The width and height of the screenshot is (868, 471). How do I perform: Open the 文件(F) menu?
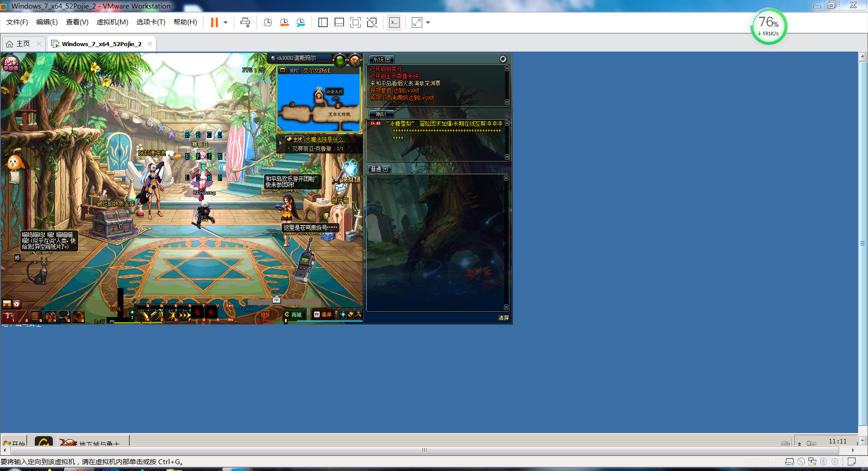(x=17, y=22)
